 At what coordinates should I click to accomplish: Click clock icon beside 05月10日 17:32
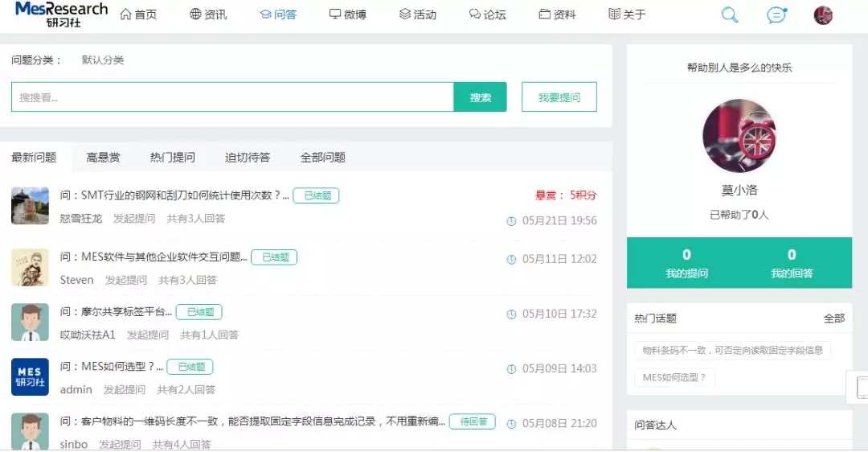(511, 314)
